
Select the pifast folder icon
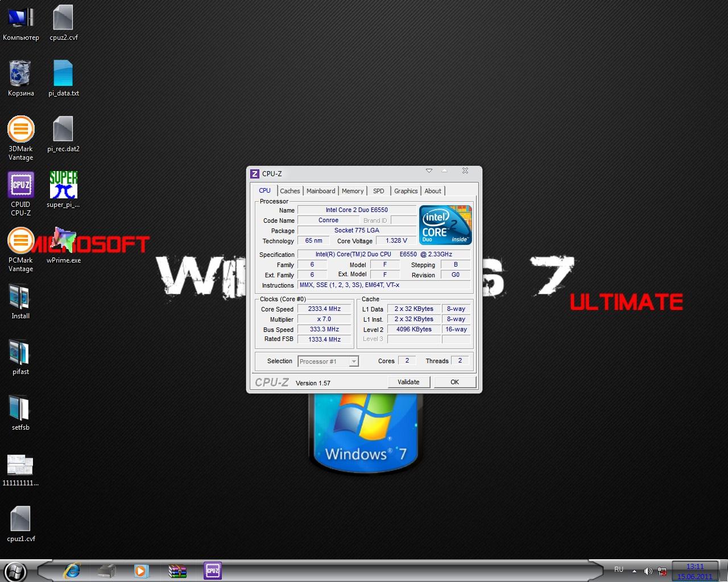pyautogui.click(x=20, y=357)
